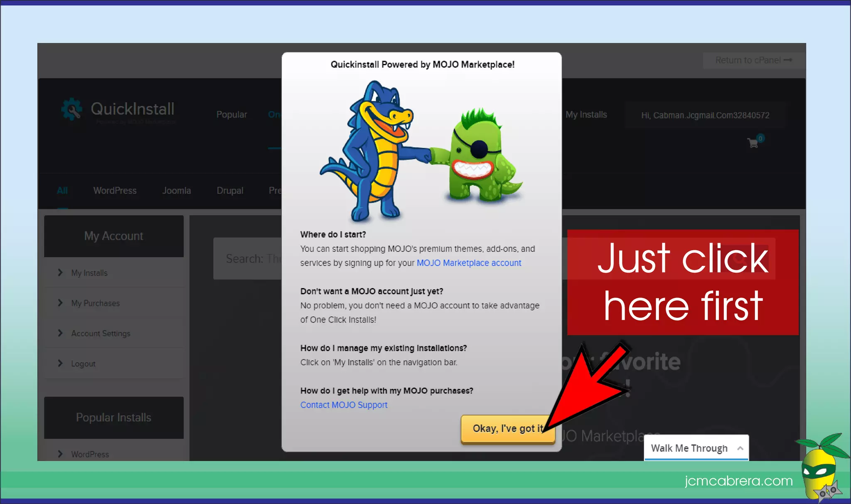Open the shopping cart icon
This screenshot has width=851, height=504.
pyautogui.click(x=753, y=143)
